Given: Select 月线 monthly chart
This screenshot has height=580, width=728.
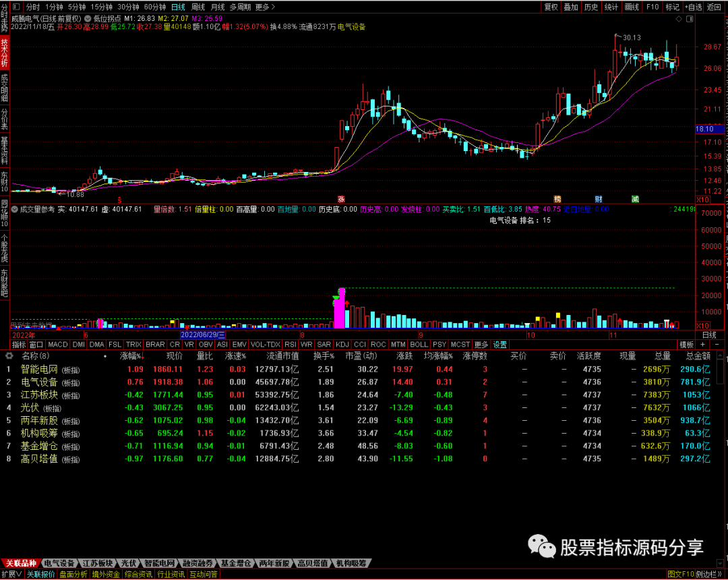Looking at the screenshot, I should (218, 7).
